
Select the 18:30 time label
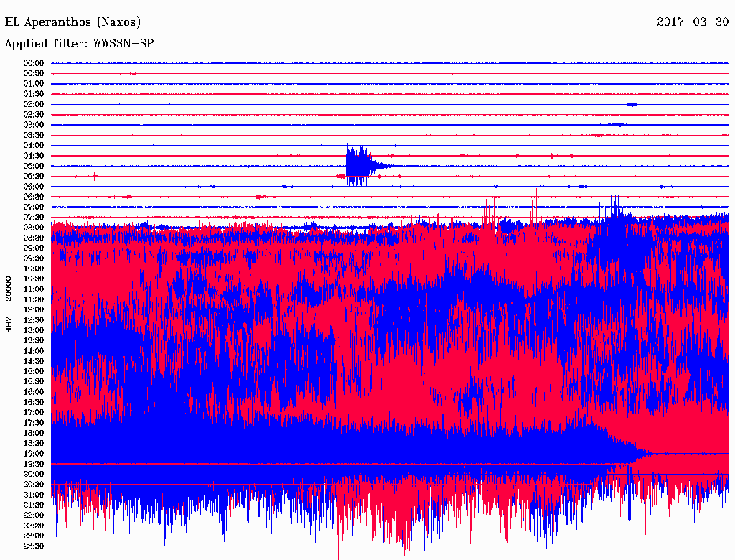click(x=34, y=443)
